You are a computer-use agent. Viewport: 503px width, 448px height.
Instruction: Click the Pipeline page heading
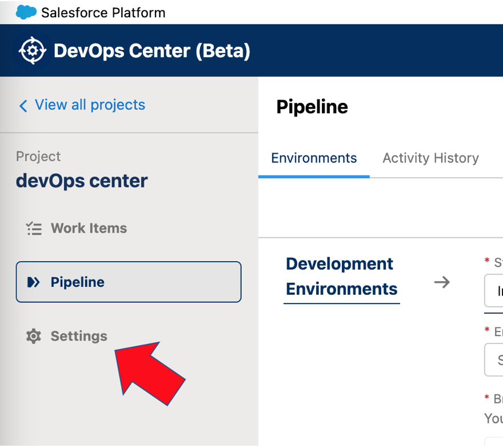point(312,107)
